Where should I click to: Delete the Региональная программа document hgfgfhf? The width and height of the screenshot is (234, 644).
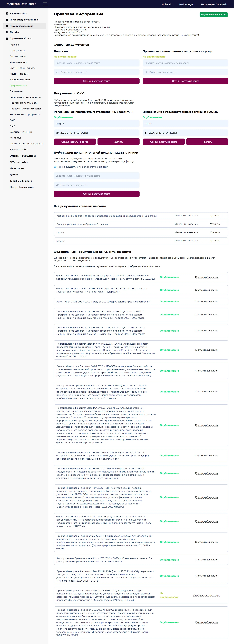118,142
